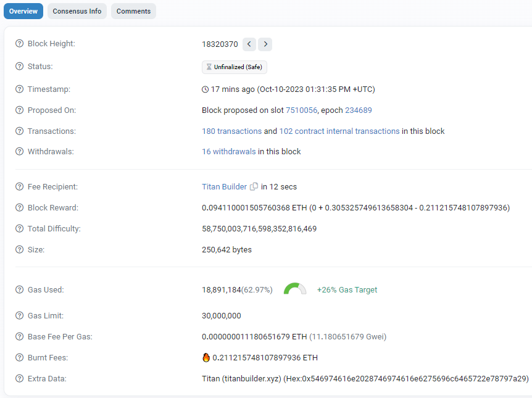Select the (62.97%) gas percentage
The image size is (532, 398).
pyautogui.click(x=257, y=290)
